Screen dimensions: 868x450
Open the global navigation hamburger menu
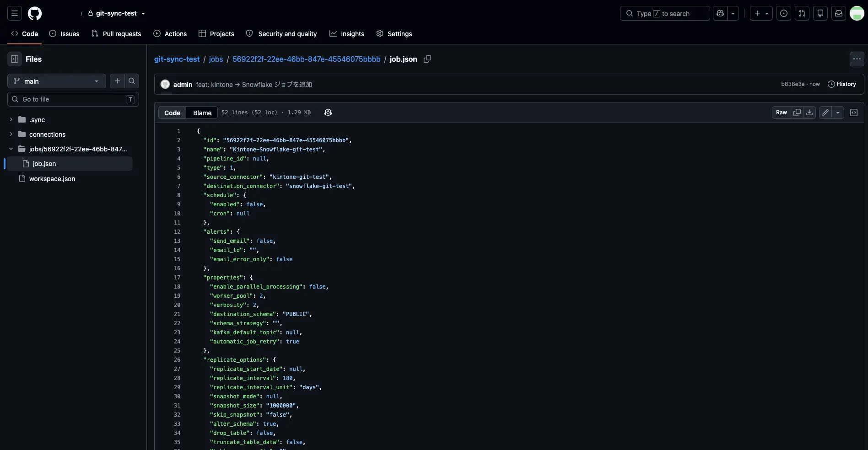(15, 13)
